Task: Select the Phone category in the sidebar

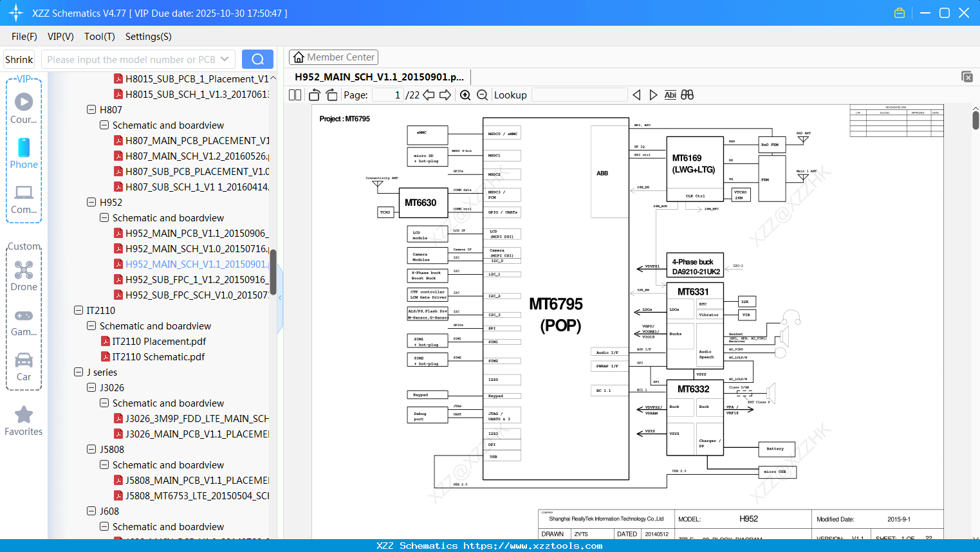Action: pos(24,154)
